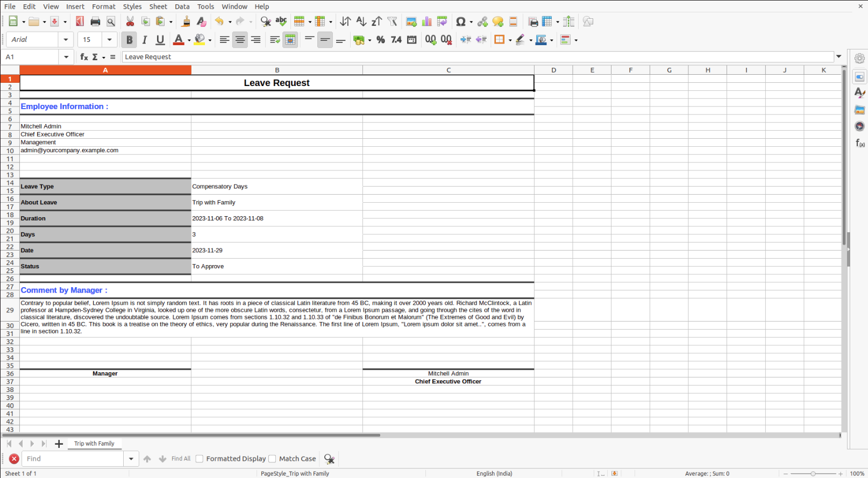Toggle AutoFilter funnel icon
Screen dimensions: 868x478
393,22
